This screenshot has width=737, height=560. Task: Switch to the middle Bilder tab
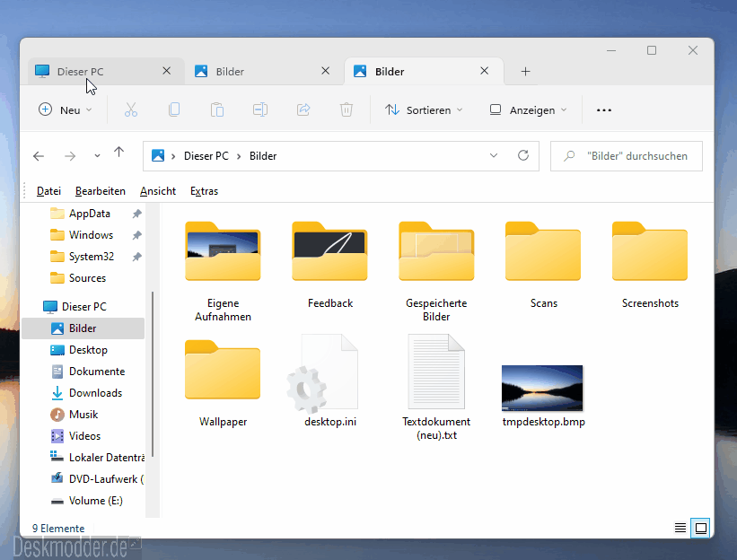[x=265, y=72]
